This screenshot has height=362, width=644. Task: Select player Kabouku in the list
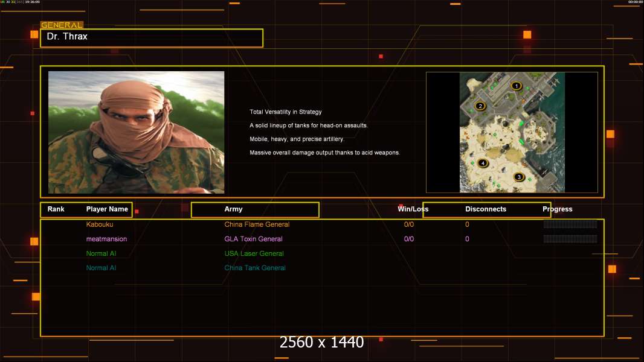click(x=100, y=224)
